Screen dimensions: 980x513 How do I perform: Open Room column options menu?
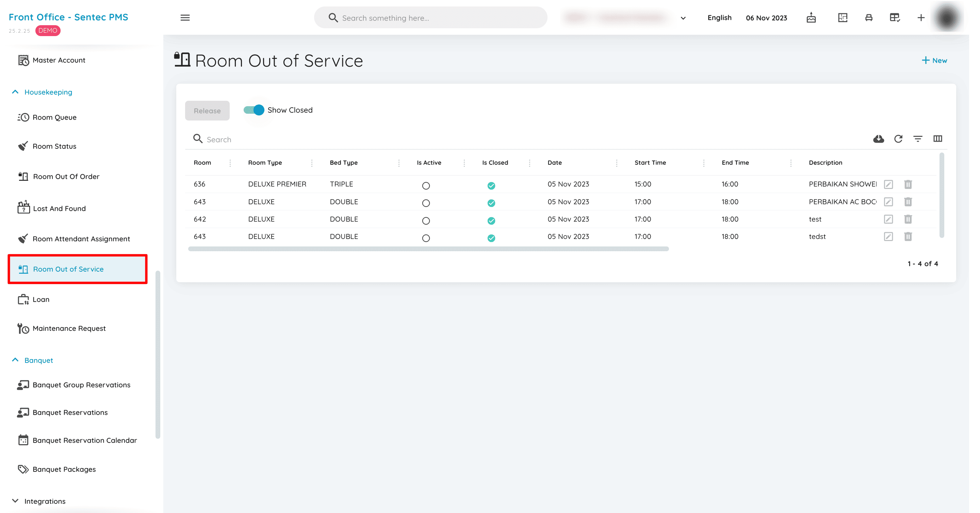point(230,163)
